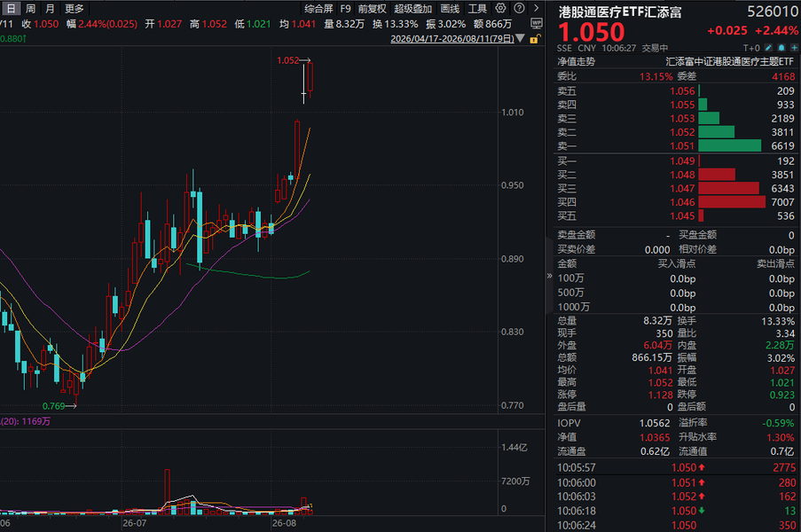Open the 超级叠加 overlay tool

412,9
